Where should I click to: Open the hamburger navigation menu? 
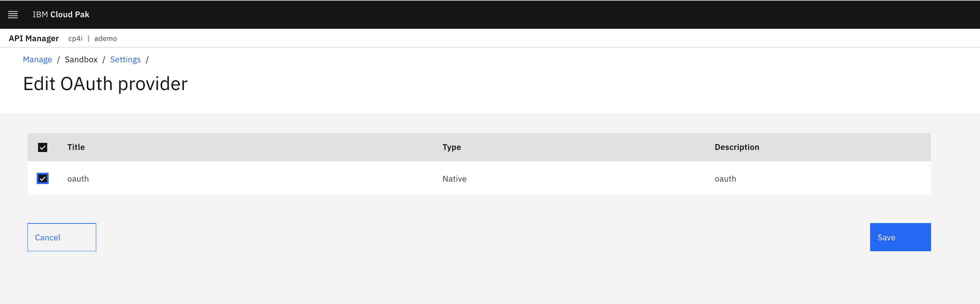(13, 14)
